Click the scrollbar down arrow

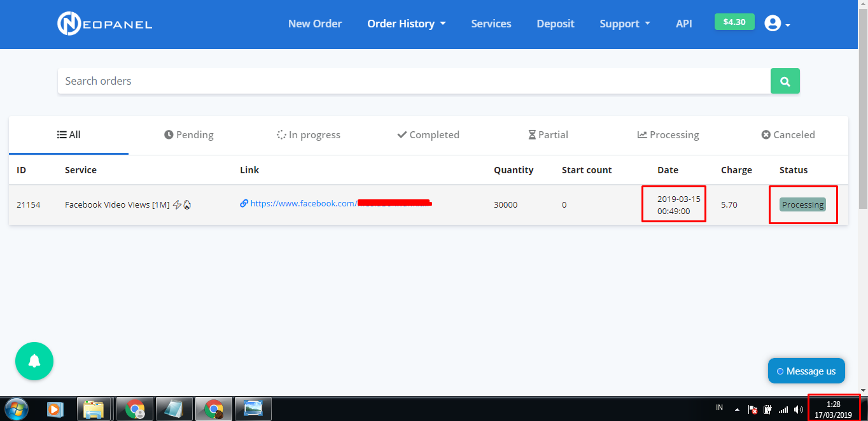coord(863,390)
